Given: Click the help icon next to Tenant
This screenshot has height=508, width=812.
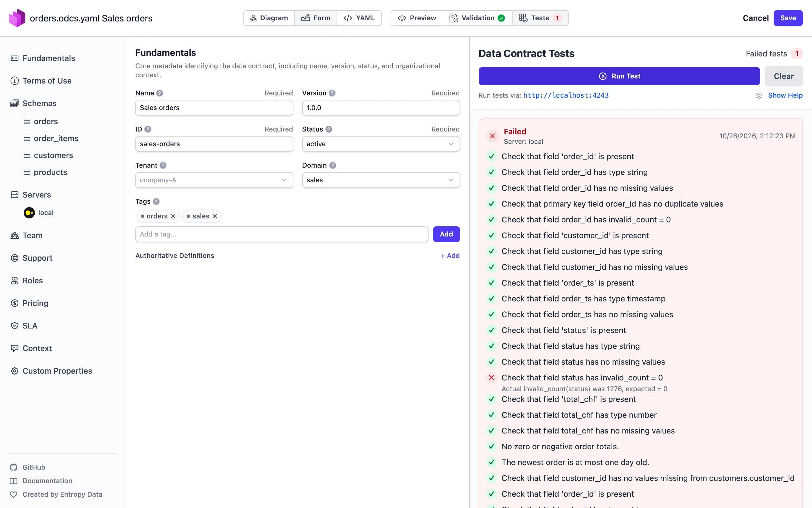Looking at the screenshot, I should pos(163,165).
